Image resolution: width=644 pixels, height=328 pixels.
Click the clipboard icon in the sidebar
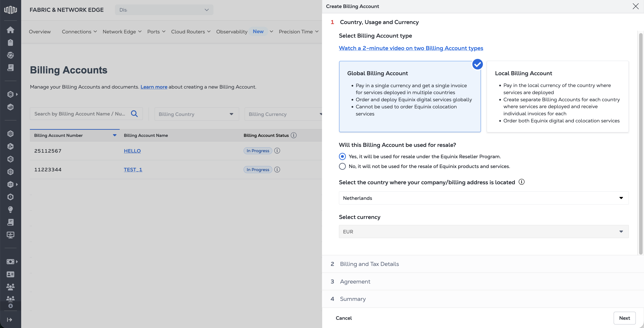click(x=10, y=43)
